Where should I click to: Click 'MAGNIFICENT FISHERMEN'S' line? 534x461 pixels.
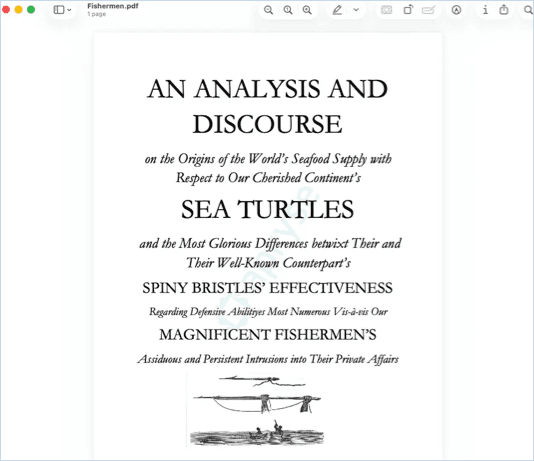pos(268,335)
